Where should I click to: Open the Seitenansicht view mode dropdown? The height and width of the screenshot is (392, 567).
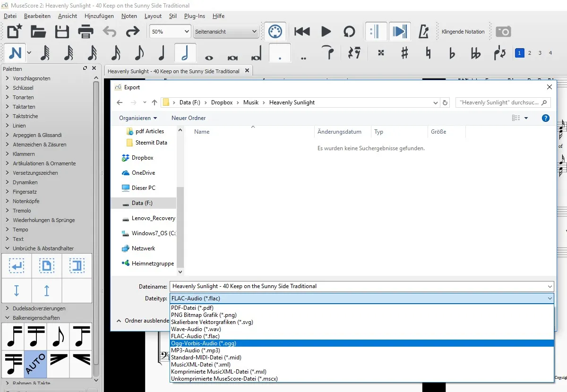226,32
